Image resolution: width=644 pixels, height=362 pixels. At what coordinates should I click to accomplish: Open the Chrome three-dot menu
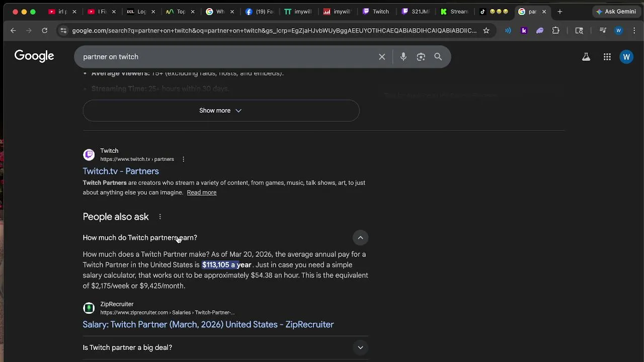tap(633, 31)
